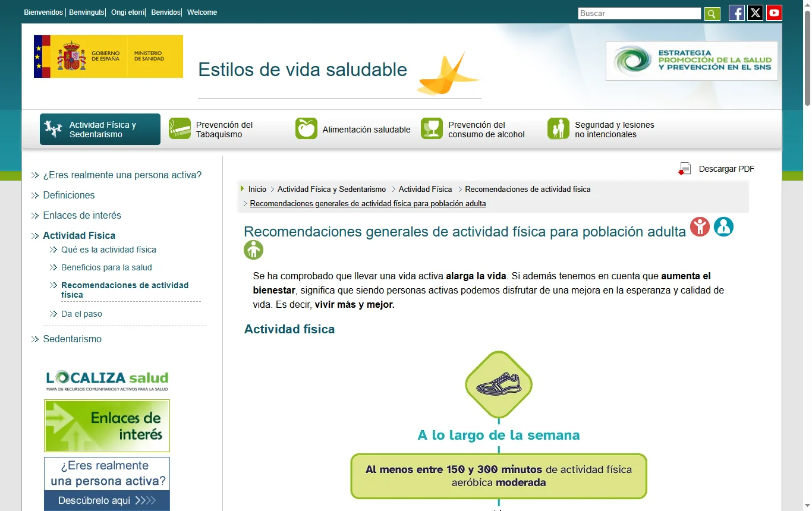The image size is (812, 511).
Task: Expand the Sedentarismo sidebar section
Action: tap(72, 339)
